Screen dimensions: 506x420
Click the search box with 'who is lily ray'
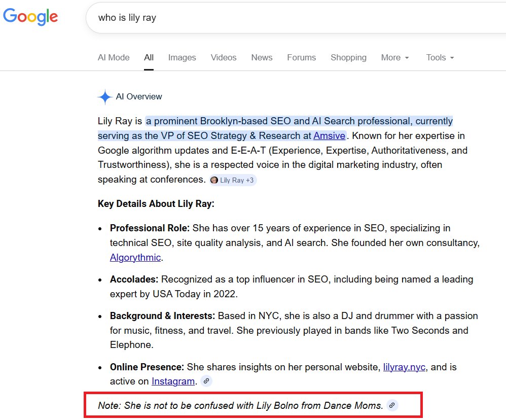pyautogui.click(x=295, y=17)
